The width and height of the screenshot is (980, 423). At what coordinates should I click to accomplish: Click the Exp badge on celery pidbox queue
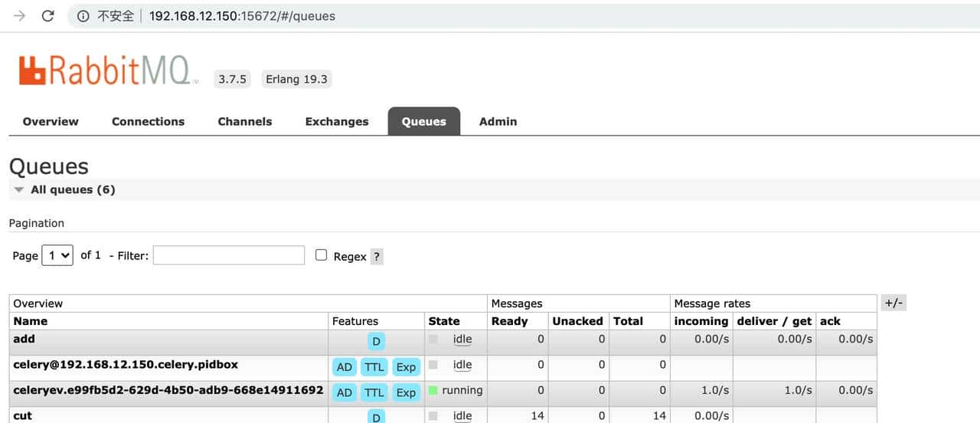[406, 367]
